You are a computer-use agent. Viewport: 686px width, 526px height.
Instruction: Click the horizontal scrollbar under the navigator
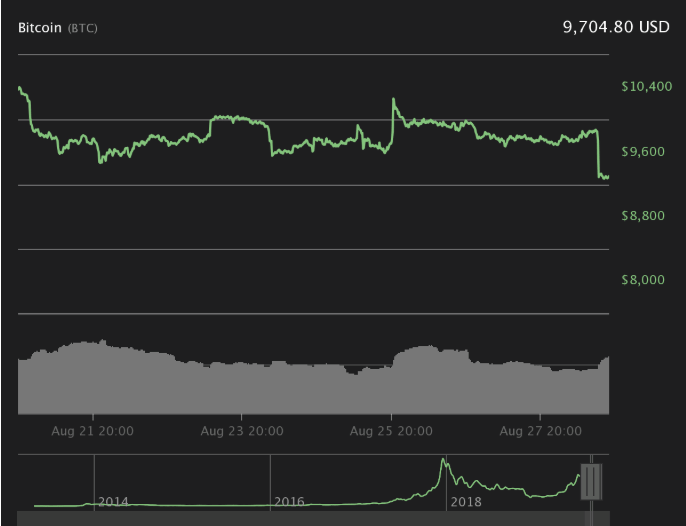pyautogui.click(x=313, y=519)
